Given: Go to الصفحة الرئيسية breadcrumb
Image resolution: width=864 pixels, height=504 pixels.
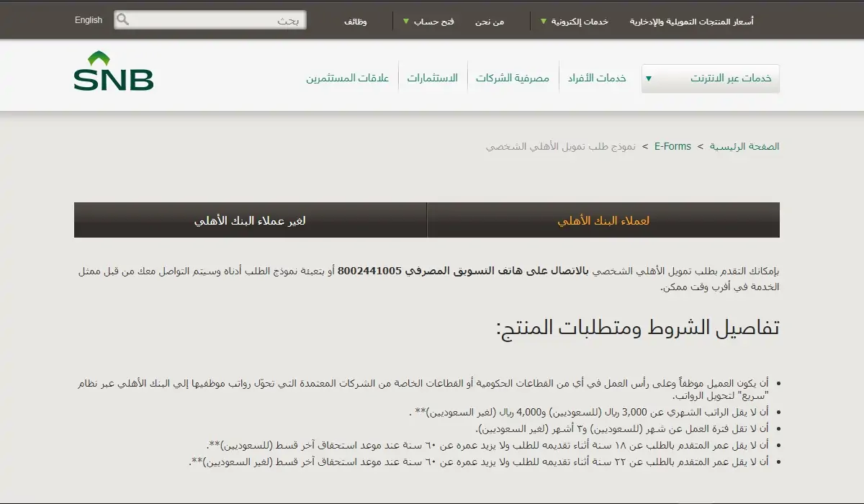Looking at the screenshot, I should click(744, 146).
